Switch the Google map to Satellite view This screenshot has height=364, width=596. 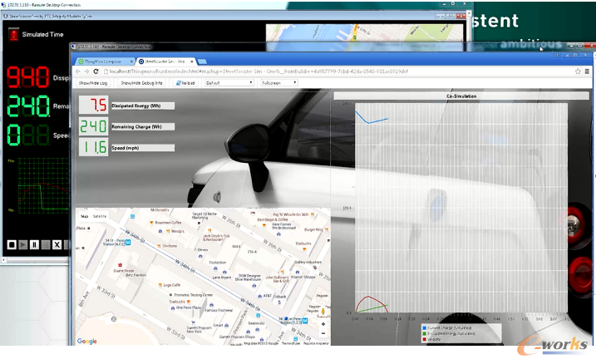[100, 216]
